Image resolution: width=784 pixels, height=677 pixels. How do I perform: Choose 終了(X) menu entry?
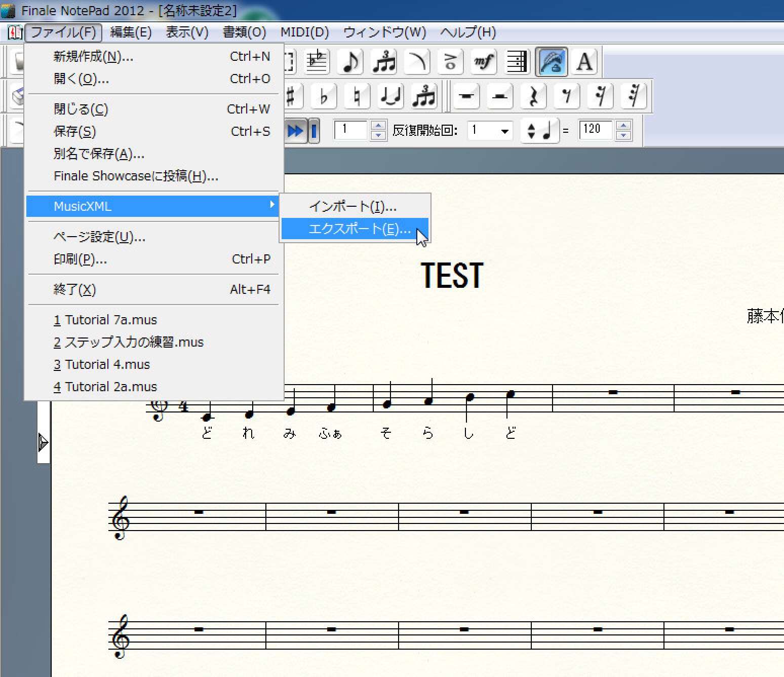coord(153,289)
